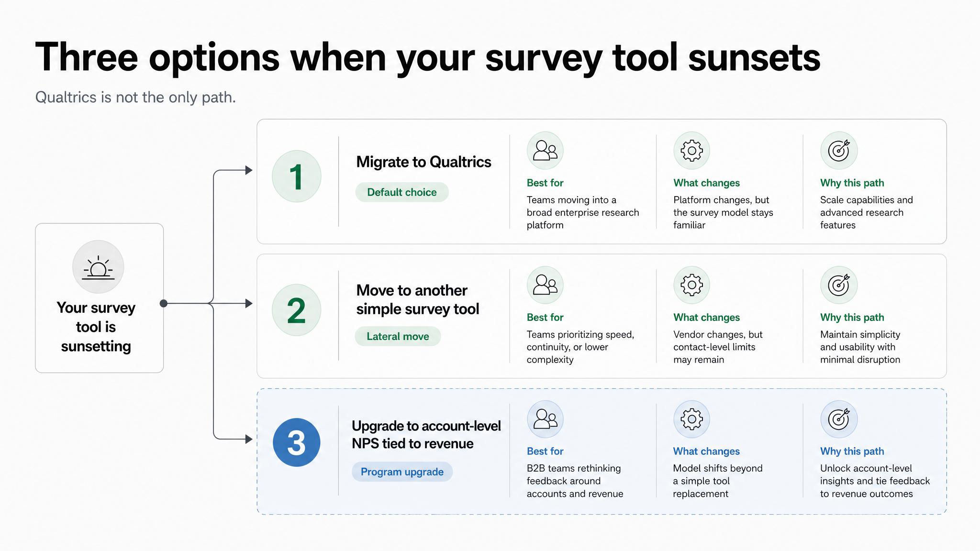Screen dimensions: 980x551
Task: Click the people icon in Migrate to Qualtrics row
Action: click(545, 151)
